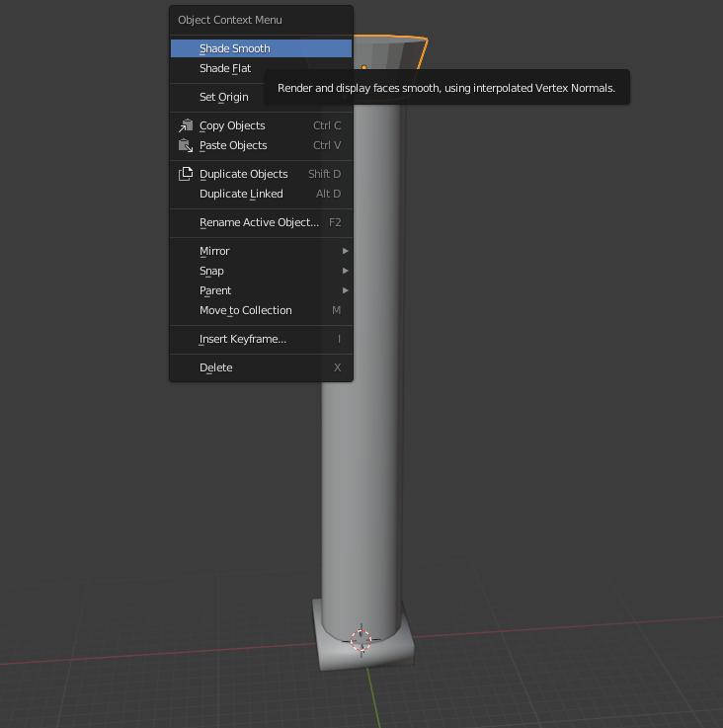The height and width of the screenshot is (728, 723).
Task: Click the copy icon beside Copy Objects
Action: [x=186, y=125]
